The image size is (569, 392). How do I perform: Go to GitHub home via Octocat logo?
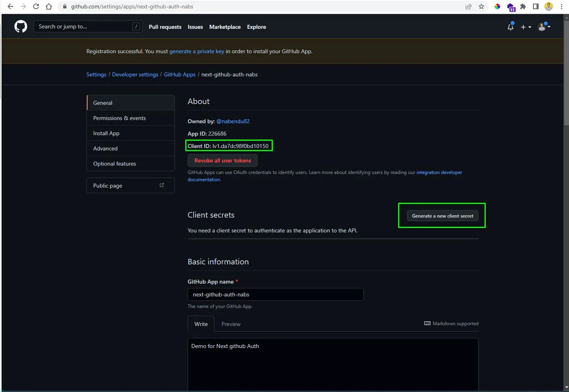point(21,27)
